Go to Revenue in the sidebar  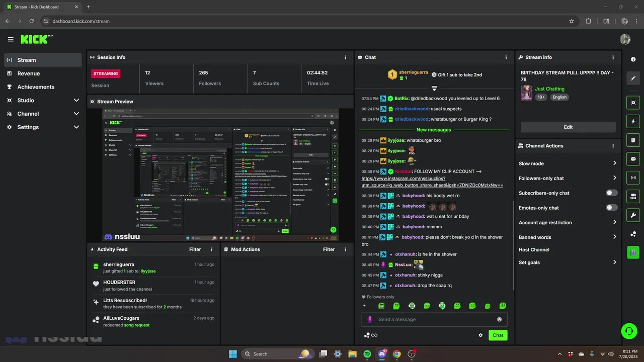point(43,73)
